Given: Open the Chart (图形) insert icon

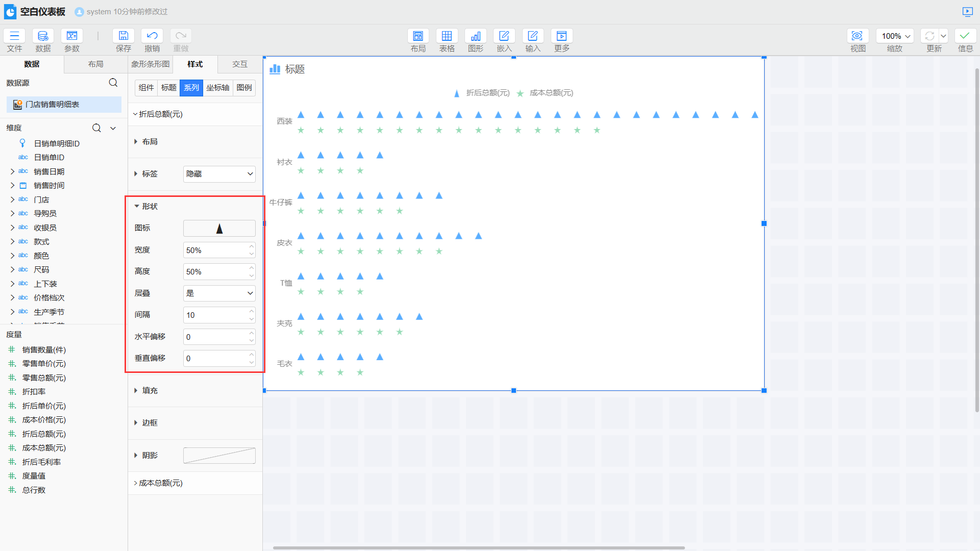Looking at the screenshot, I should click(475, 36).
